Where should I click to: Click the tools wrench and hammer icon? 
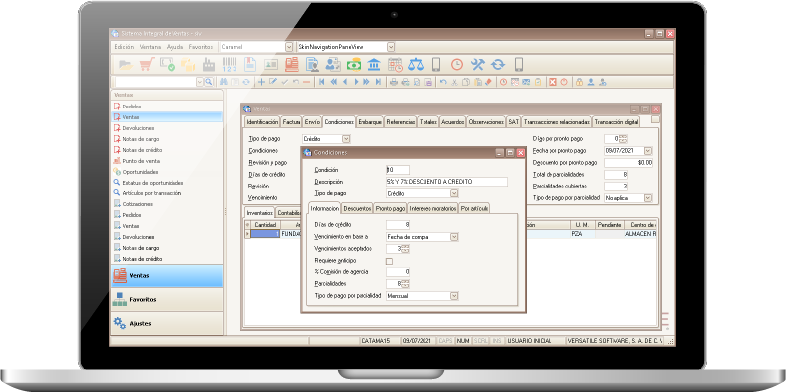[477, 65]
